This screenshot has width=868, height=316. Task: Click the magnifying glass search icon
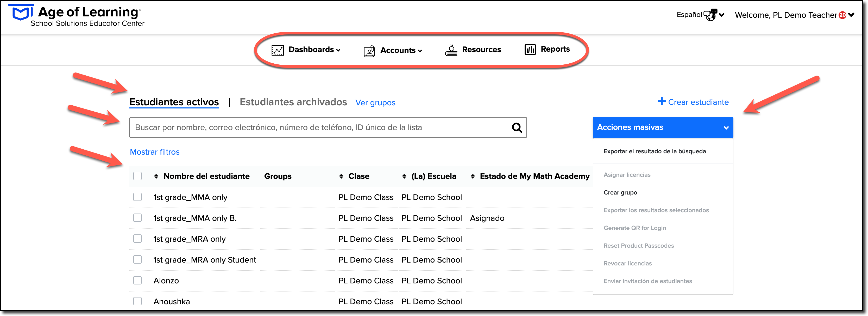[x=517, y=127]
